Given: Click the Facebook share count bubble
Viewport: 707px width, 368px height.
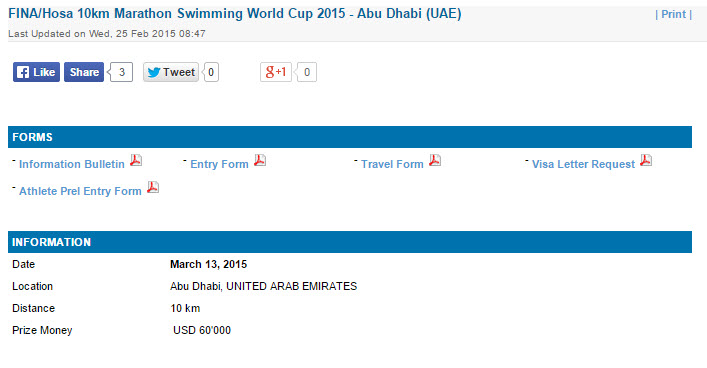Looking at the screenshot, I should 120,72.
